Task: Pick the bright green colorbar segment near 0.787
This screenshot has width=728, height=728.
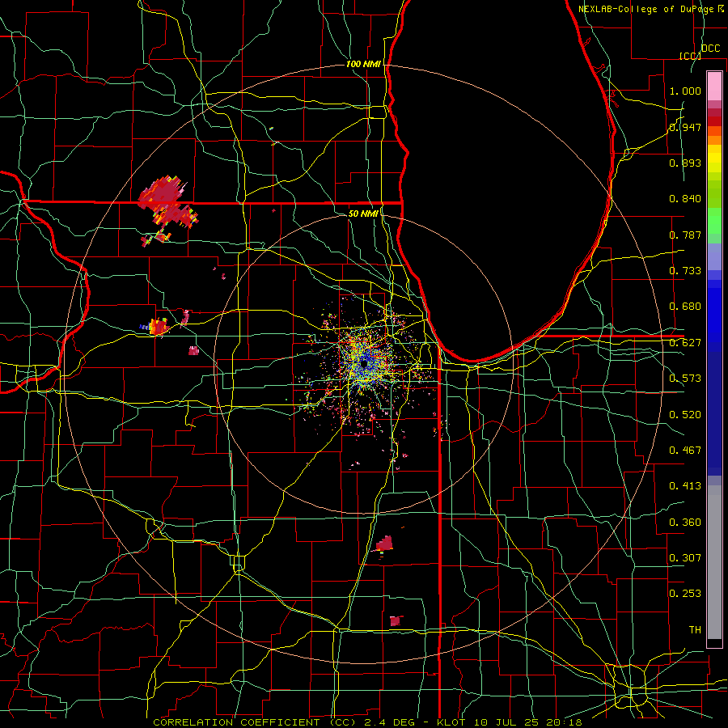Action: pos(714,221)
